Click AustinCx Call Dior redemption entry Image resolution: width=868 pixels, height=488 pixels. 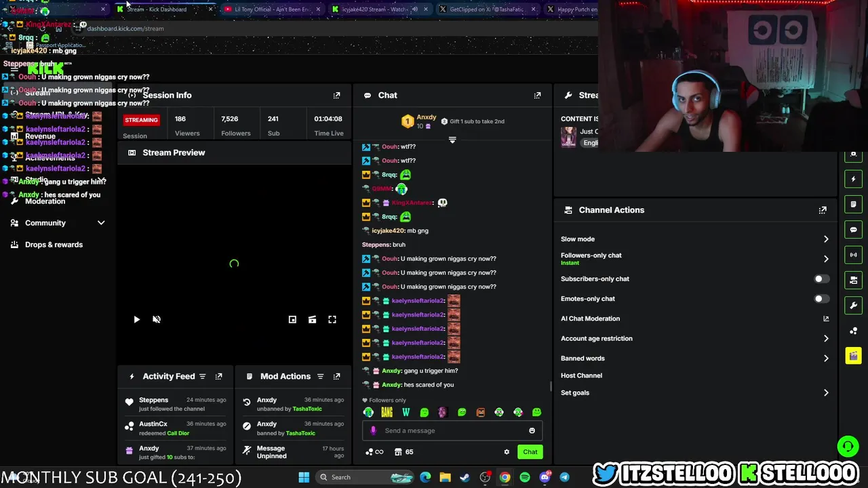176,428
